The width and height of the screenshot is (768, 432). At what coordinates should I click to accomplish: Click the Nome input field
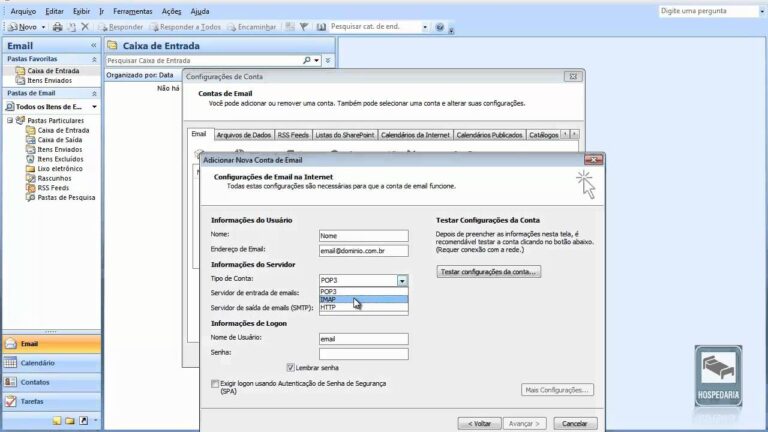coord(363,236)
